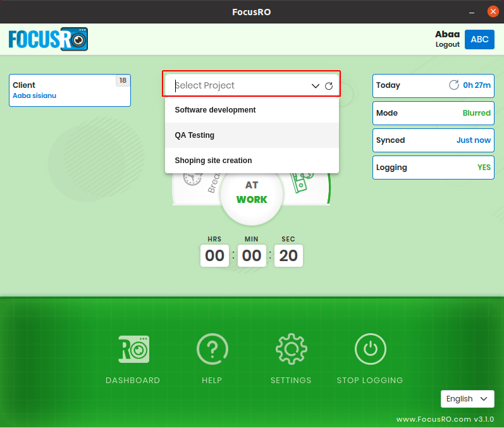
Task: Click the Mode Blurred status card
Action: tap(433, 113)
